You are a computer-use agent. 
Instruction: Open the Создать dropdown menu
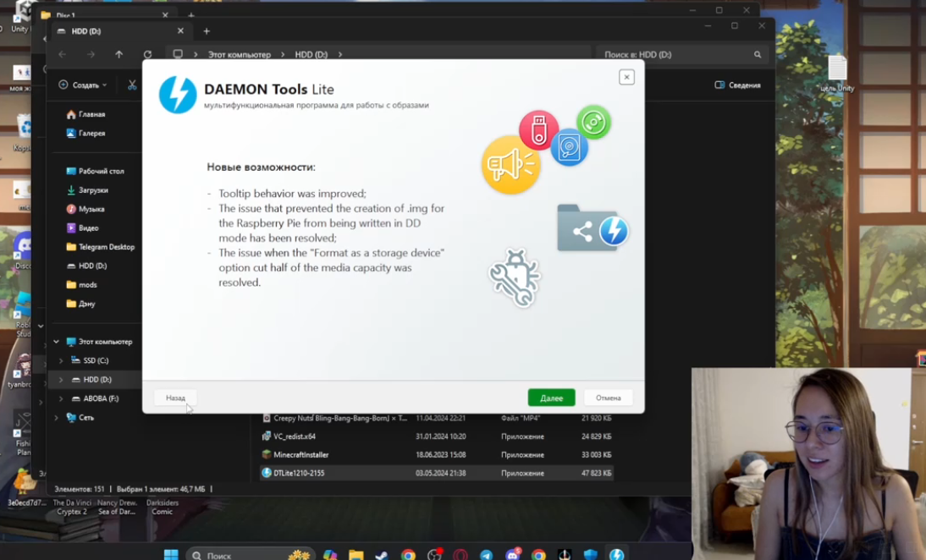point(83,85)
